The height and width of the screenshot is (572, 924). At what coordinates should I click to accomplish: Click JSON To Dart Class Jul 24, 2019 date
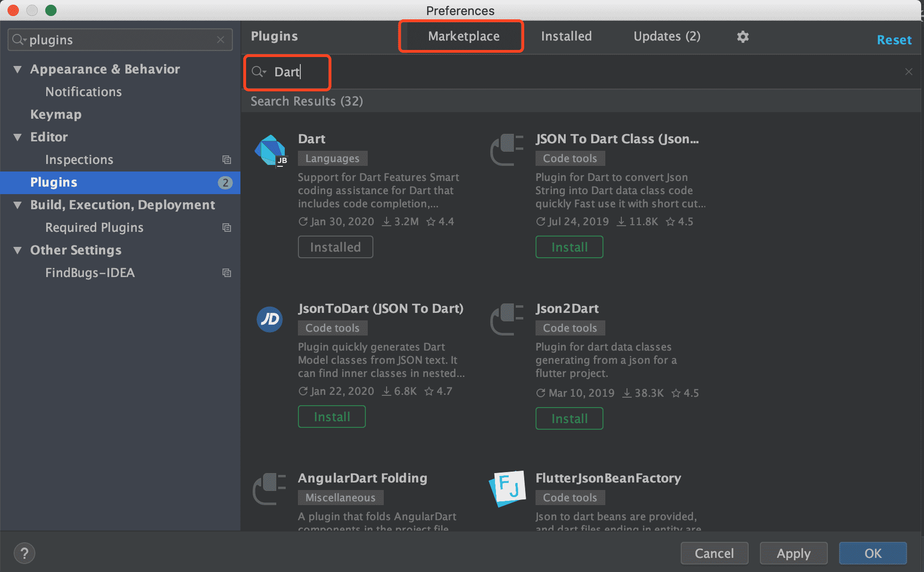(572, 221)
